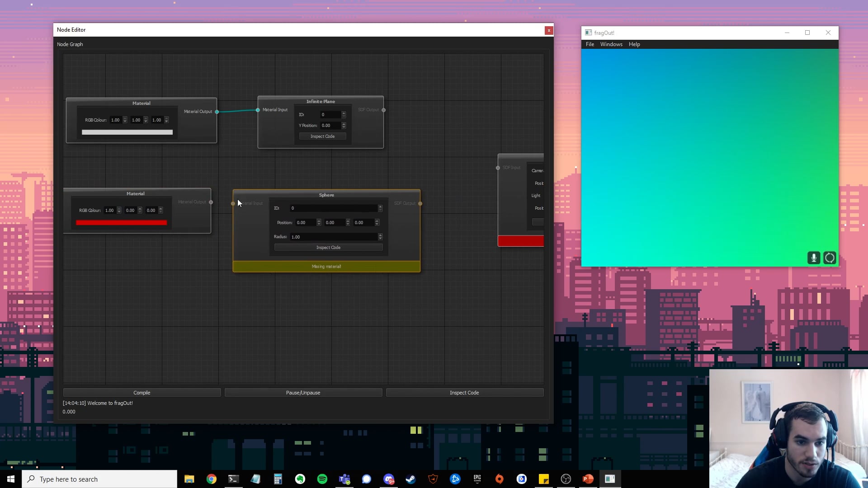Open the terminal app in the taskbar
868x488 pixels.
[233, 479]
